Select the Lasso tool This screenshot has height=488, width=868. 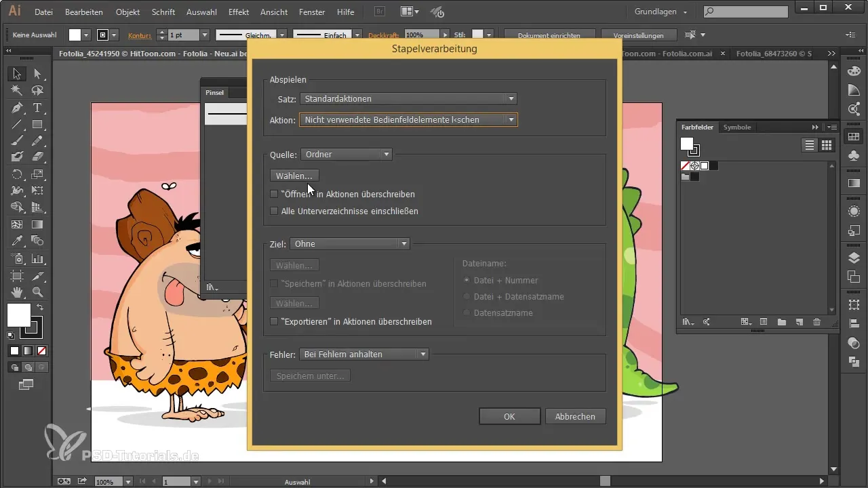[37, 90]
